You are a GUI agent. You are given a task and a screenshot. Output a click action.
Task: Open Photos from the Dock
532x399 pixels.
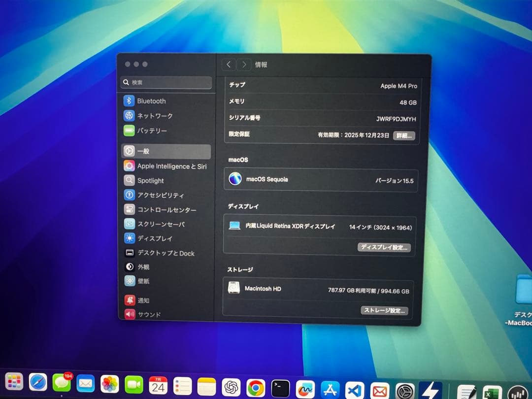pyautogui.click(x=109, y=384)
